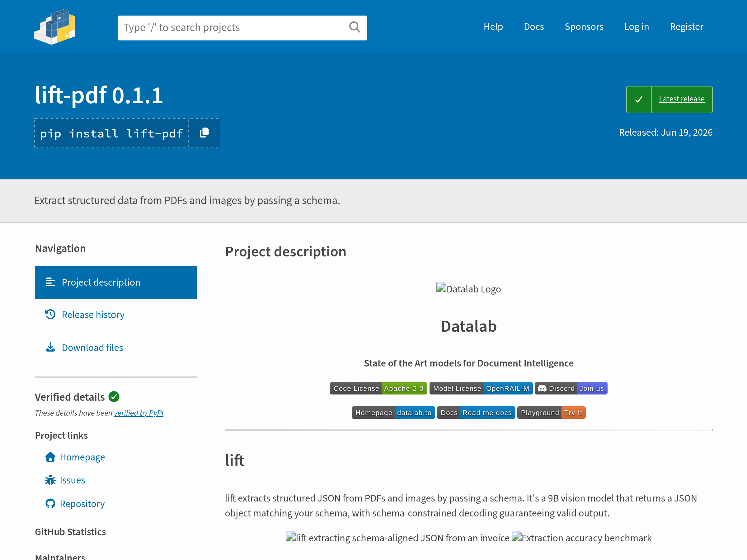This screenshot has height=560, width=747.
Task: Click the Project links sidebar heading
Action: click(x=61, y=435)
